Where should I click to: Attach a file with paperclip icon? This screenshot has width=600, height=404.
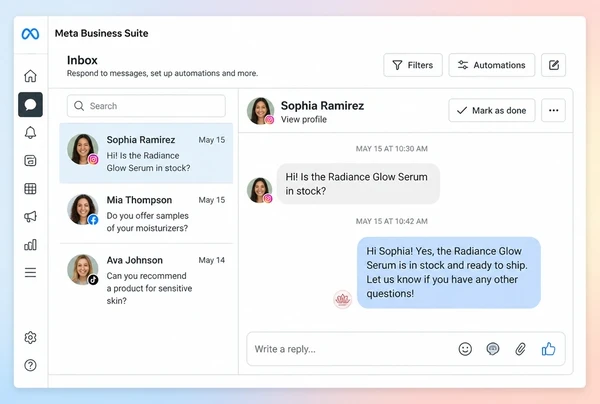[x=520, y=349]
